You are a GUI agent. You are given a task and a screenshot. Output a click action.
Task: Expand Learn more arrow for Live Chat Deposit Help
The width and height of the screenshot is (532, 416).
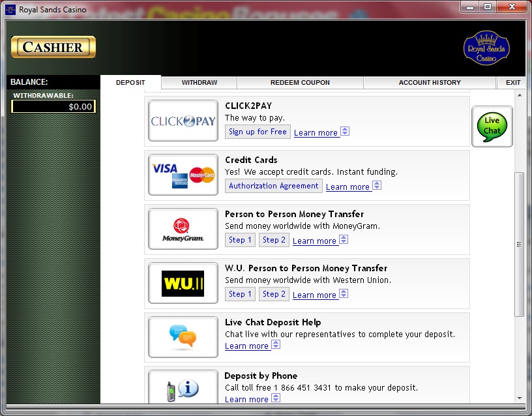pos(276,345)
